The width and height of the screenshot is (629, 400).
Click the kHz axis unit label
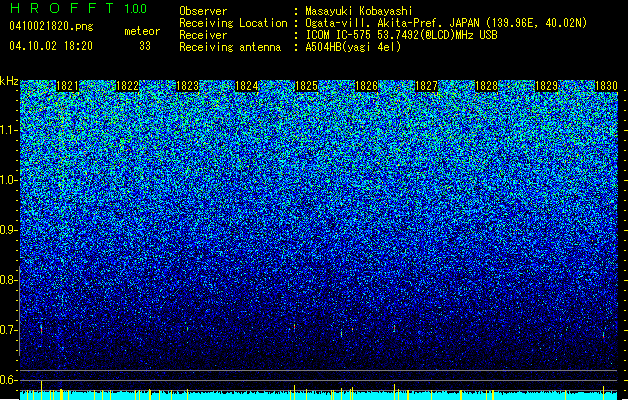[x=9, y=81]
